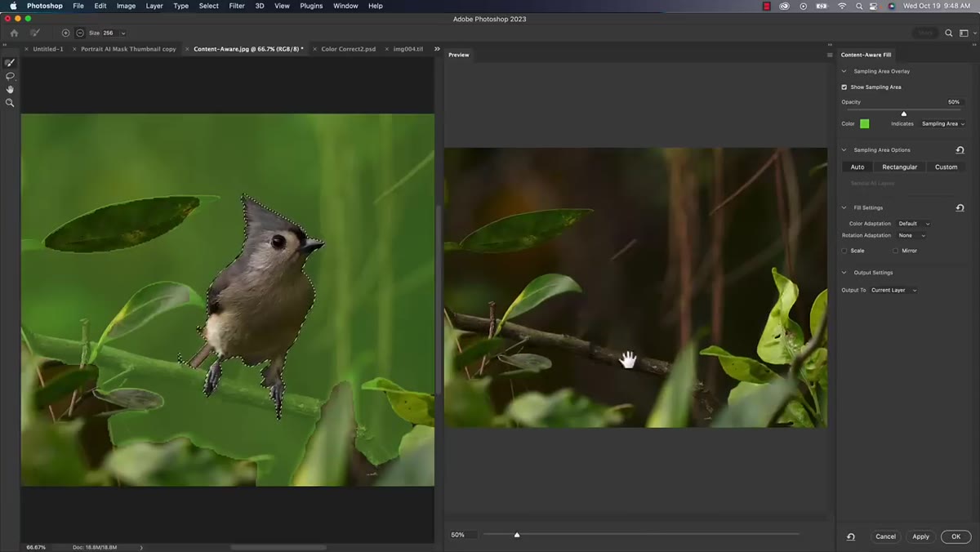
Task: Click the OK button
Action: [x=955, y=536]
